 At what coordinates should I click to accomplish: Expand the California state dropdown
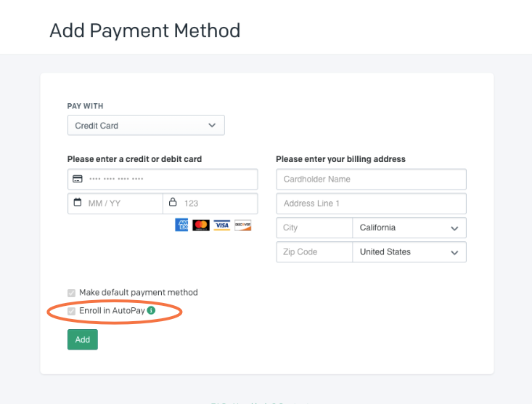coord(409,228)
